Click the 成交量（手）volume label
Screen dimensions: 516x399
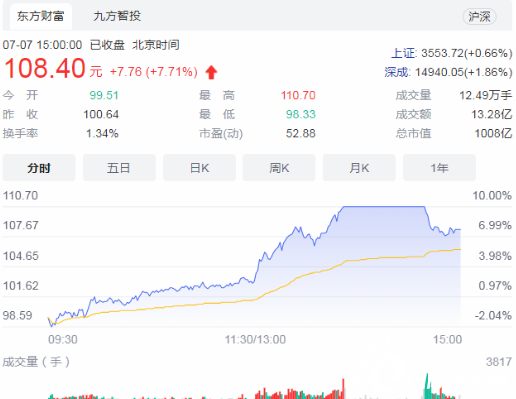pos(36,362)
